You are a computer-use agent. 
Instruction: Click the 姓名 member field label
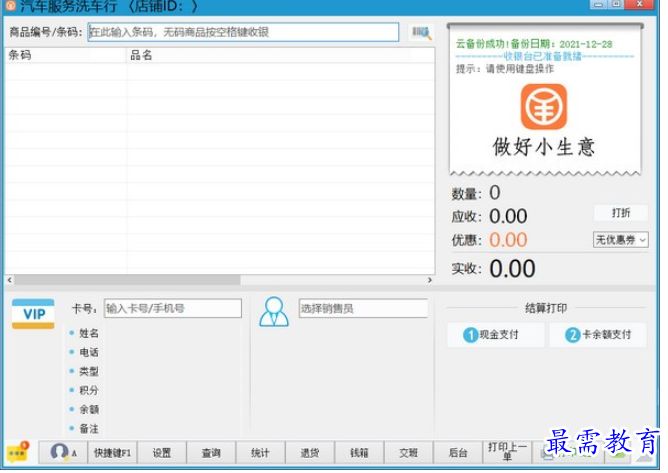tap(89, 333)
